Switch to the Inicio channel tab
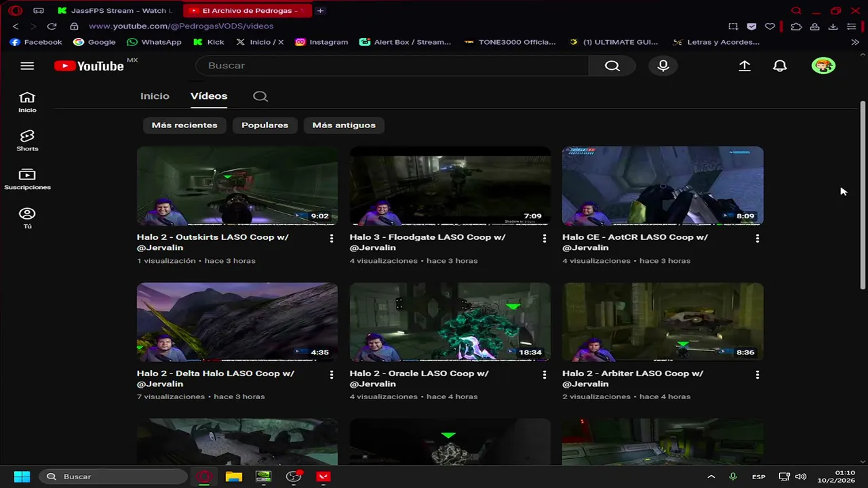 (x=155, y=96)
